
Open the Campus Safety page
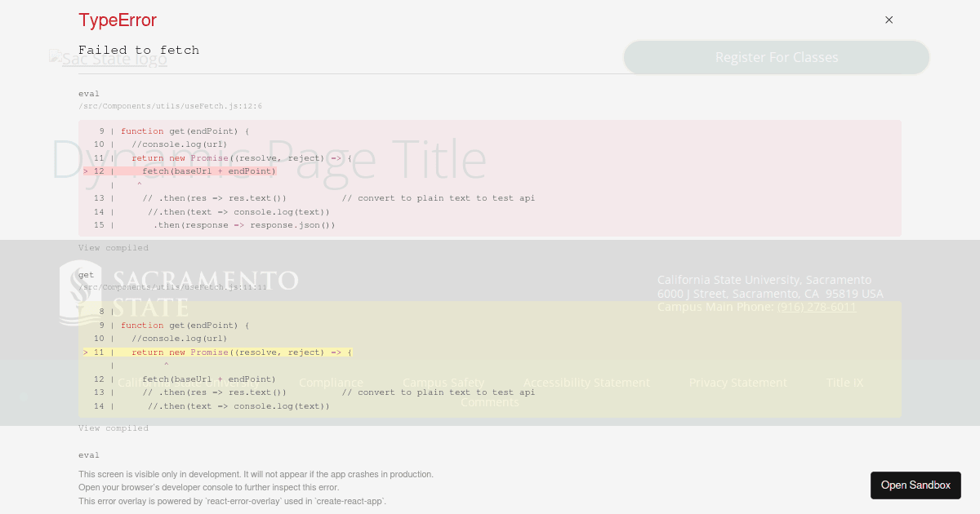tap(443, 382)
